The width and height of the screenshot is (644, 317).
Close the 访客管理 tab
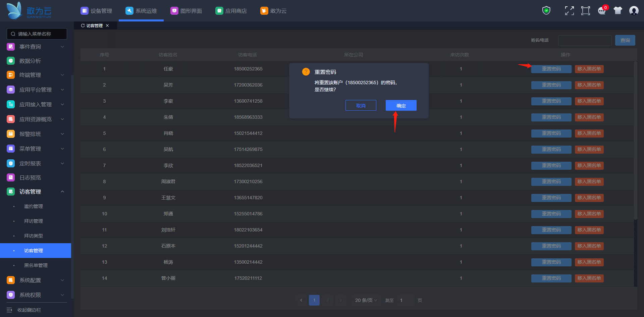point(107,25)
